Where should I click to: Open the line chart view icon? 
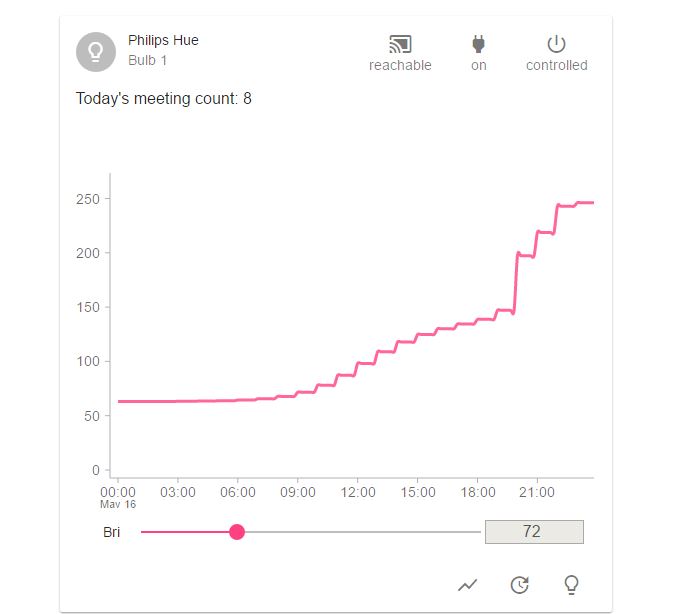pos(467,585)
